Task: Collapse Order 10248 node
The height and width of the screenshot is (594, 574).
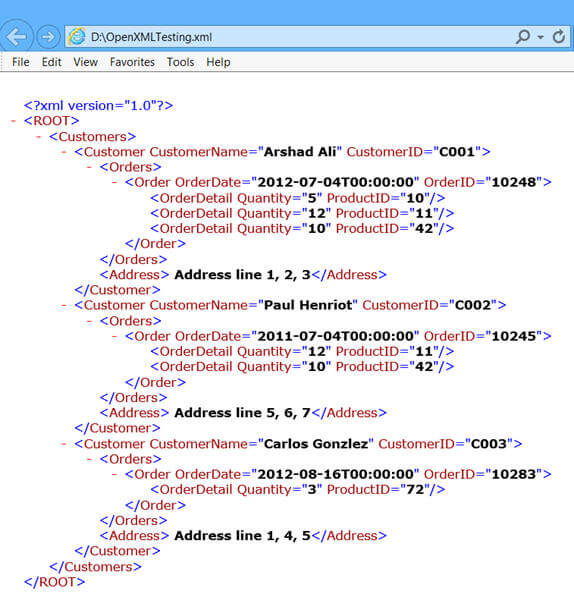Action: tap(114, 183)
